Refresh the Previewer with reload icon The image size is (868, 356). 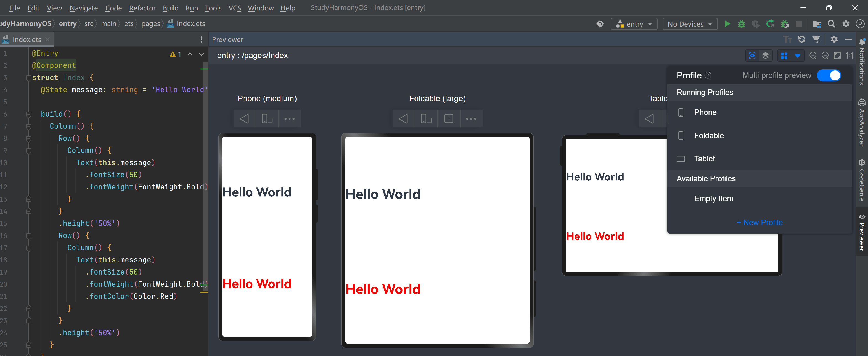pyautogui.click(x=802, y=39)
